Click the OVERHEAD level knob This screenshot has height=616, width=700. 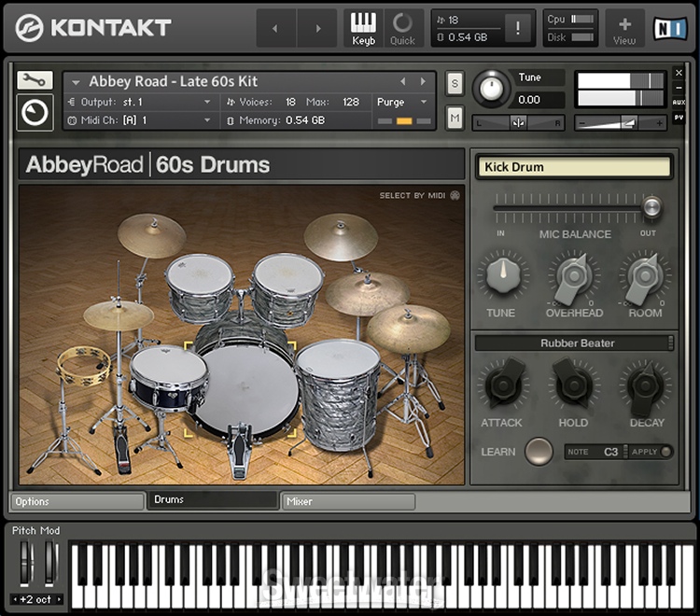pos(574,277)
